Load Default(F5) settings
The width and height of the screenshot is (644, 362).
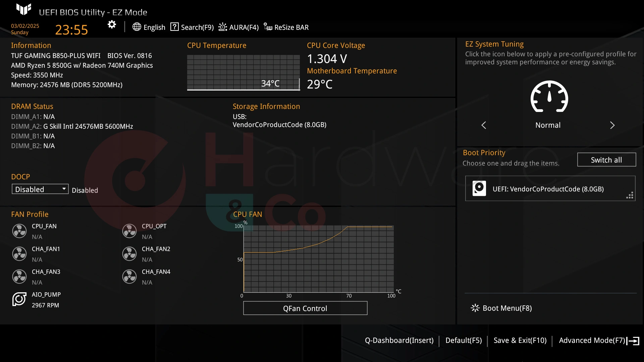point(464,341)
